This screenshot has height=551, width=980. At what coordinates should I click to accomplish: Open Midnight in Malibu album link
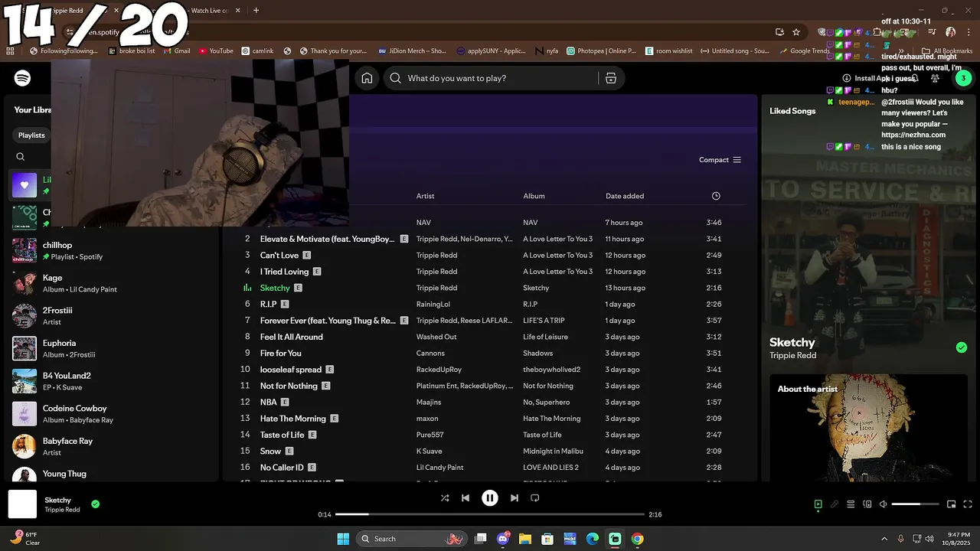(553, 452)
